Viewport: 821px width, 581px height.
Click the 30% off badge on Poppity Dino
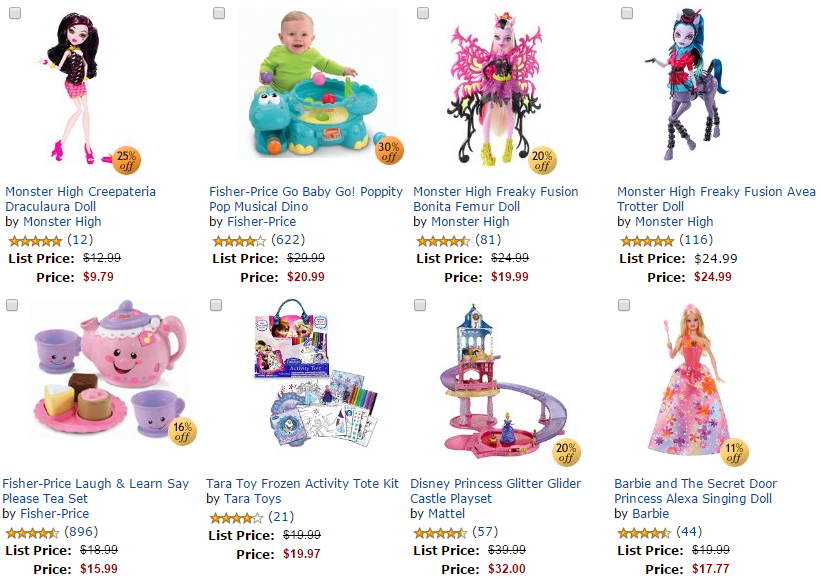coord(389,151)
